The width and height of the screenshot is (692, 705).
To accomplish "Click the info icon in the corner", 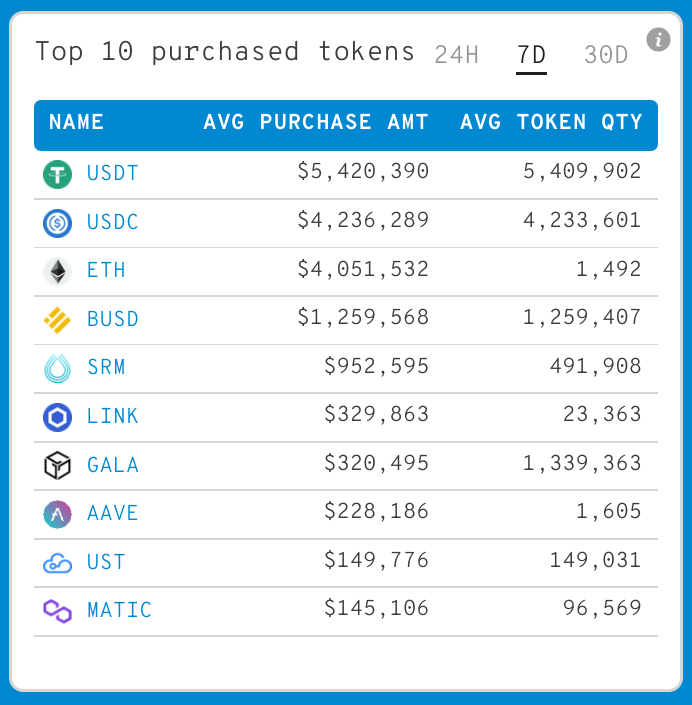I will (x=658, y=40).
